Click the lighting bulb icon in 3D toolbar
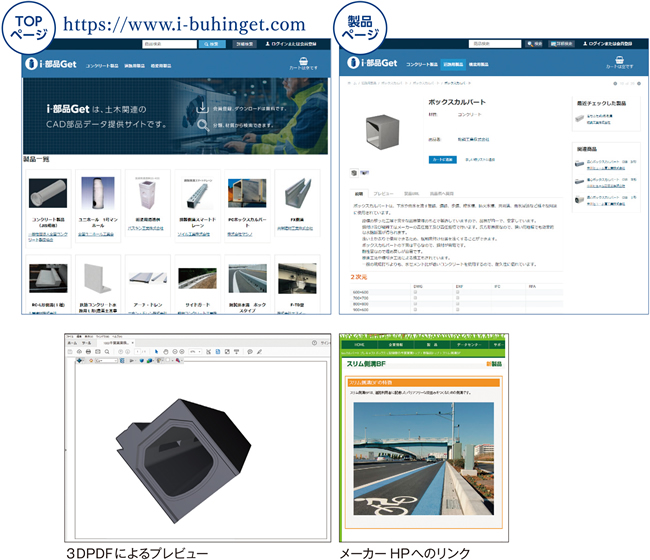This screenshot has width=650, height=560. point(159,361)
